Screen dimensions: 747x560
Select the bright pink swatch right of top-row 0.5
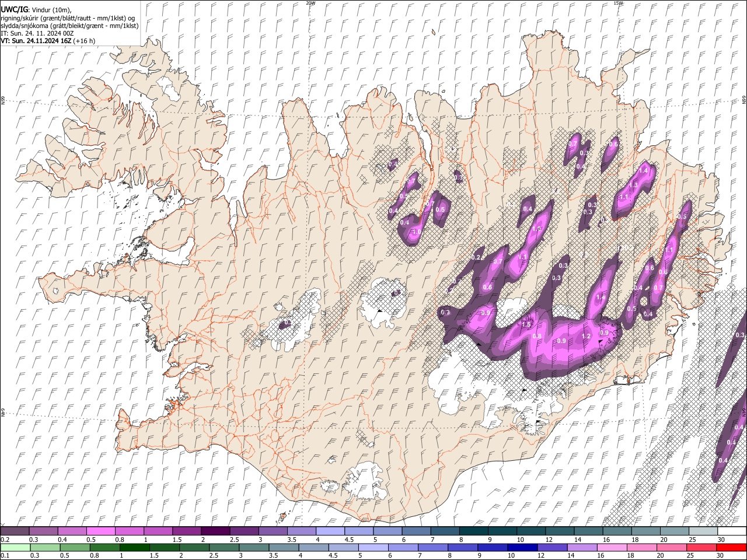(102, 531)
